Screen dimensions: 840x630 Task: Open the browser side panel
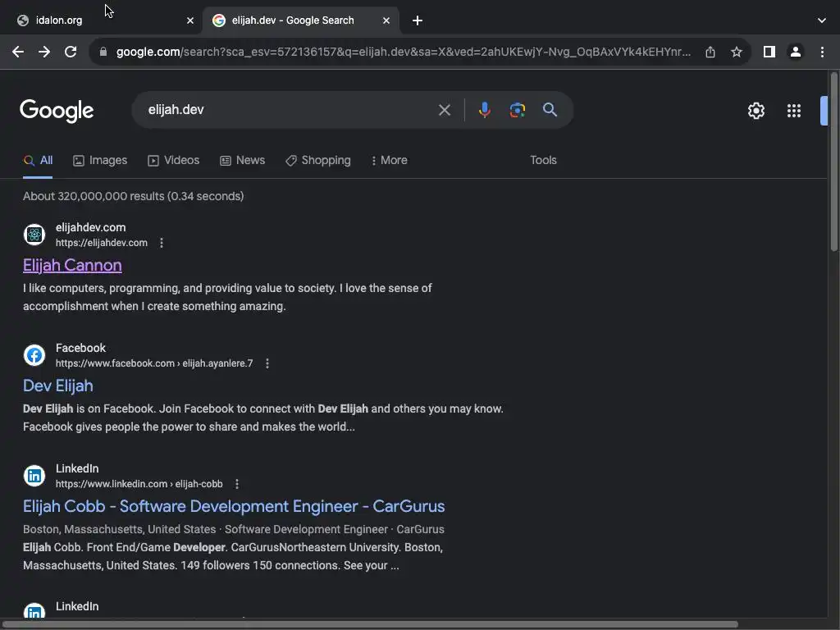point(769,52)
